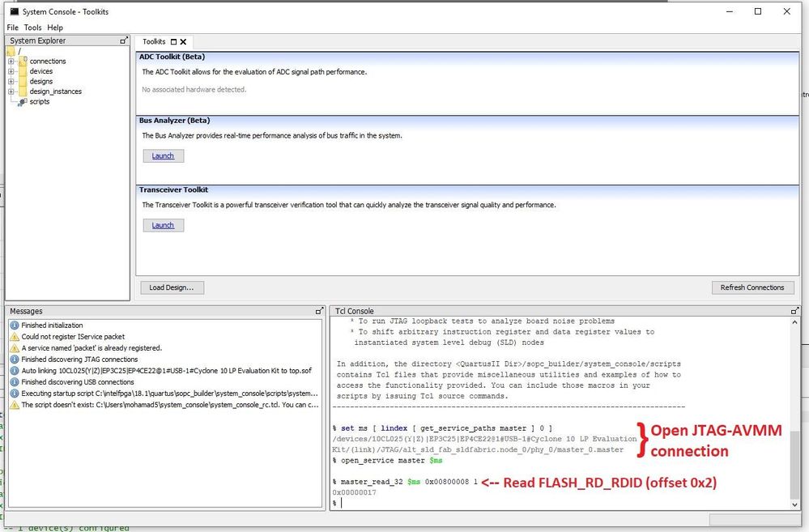Launch the Transceiver Toolkit

[x=163, y=225]
